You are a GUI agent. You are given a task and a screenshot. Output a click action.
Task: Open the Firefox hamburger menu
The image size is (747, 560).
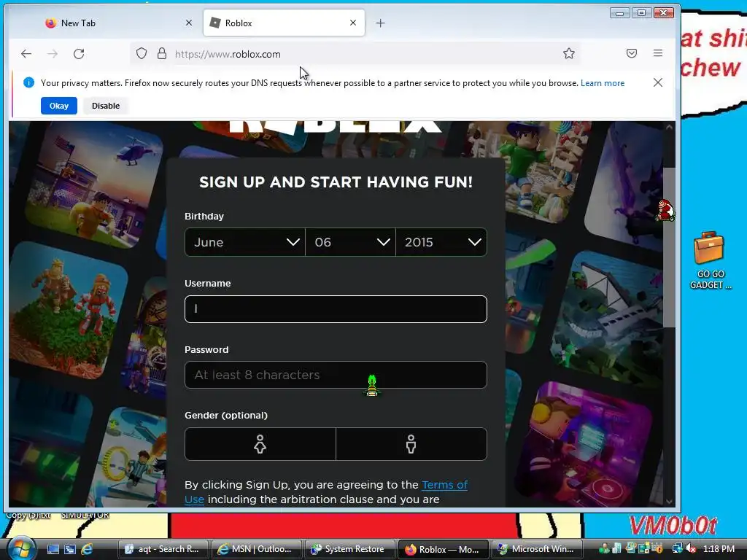click(658, 53)
